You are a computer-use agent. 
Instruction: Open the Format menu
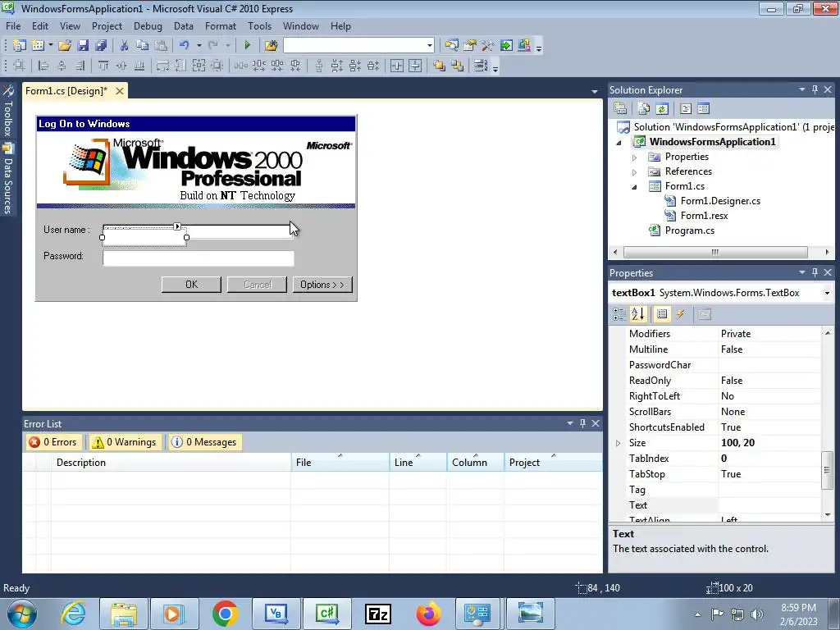point(220,25)
